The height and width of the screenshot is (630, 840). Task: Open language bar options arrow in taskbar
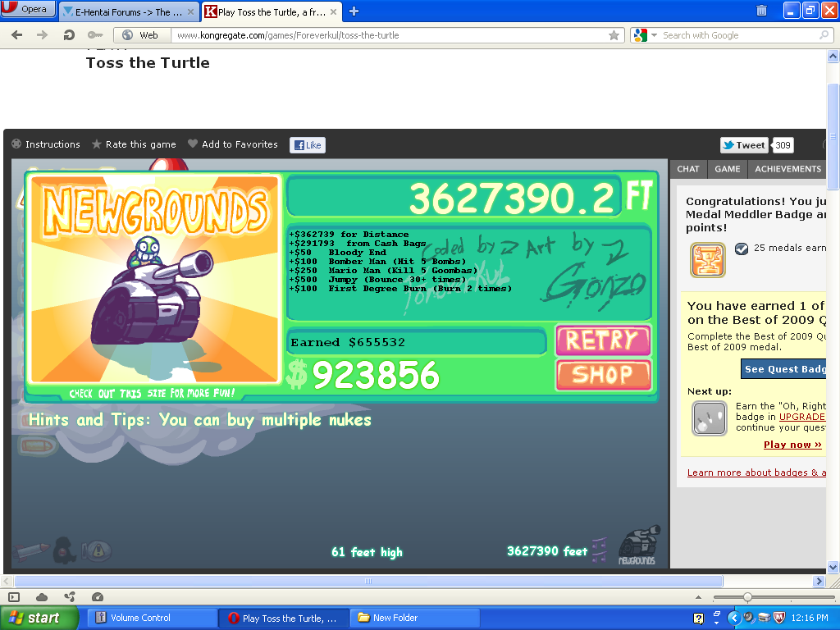point(716,623)
